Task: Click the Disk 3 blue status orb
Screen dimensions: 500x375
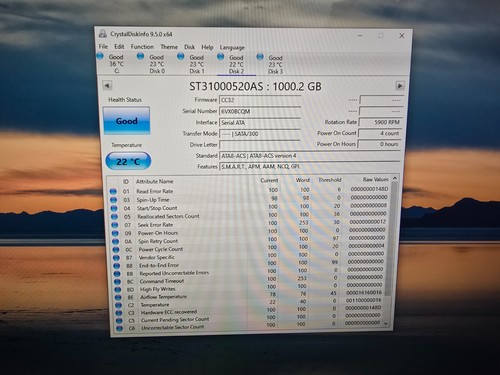Action: point(260,57)
